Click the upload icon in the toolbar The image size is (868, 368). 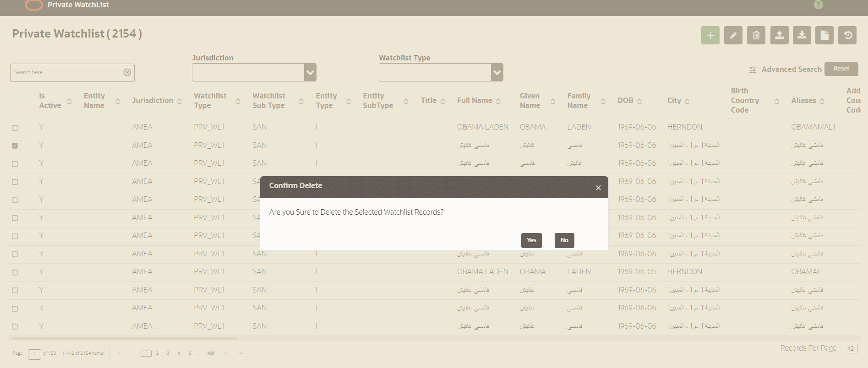point(779,35)
